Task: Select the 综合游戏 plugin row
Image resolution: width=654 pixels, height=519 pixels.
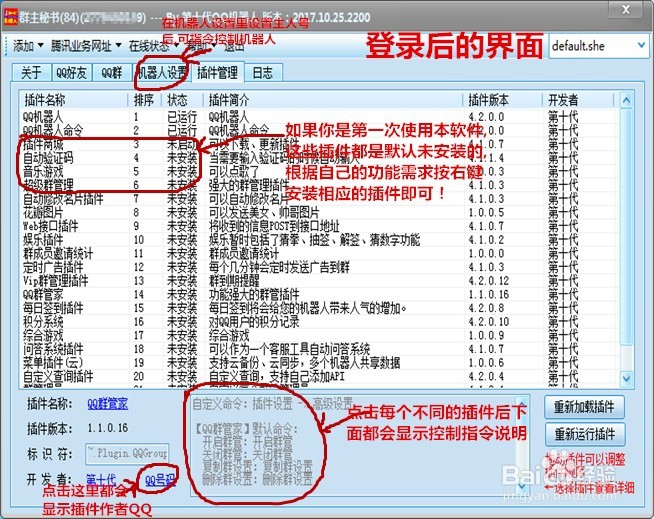Action: click(x=319, y=335)
